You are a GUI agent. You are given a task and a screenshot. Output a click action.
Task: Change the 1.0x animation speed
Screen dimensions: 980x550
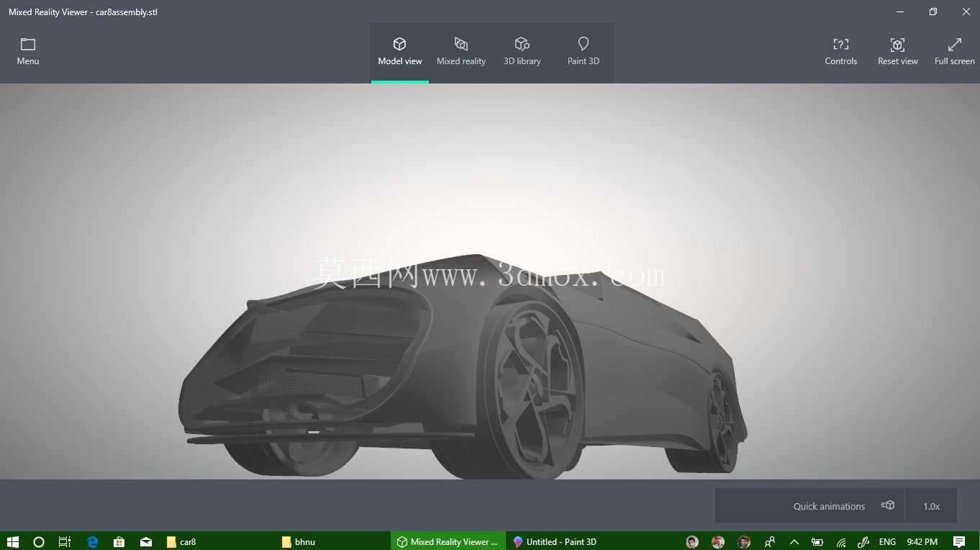coord(931,505)
